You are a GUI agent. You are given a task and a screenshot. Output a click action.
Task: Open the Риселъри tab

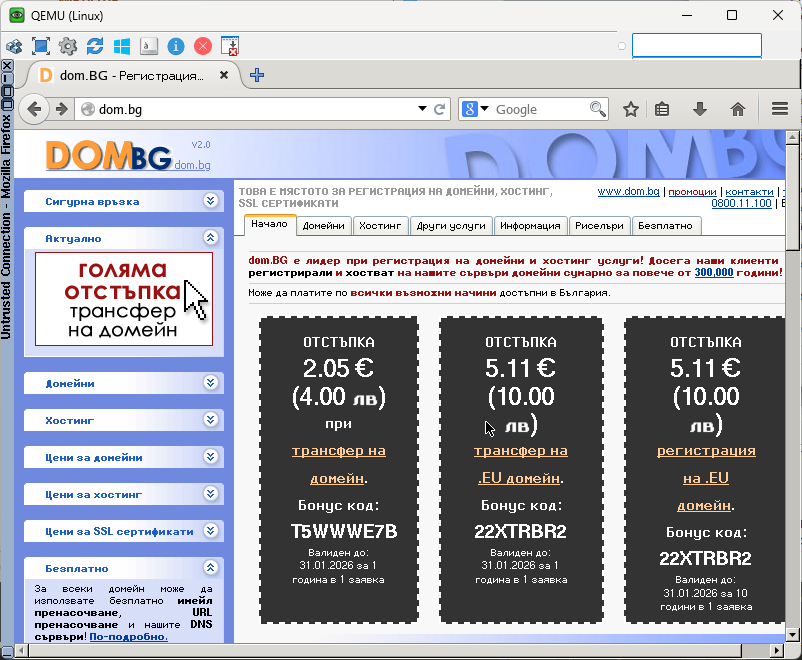click(599, 226)
